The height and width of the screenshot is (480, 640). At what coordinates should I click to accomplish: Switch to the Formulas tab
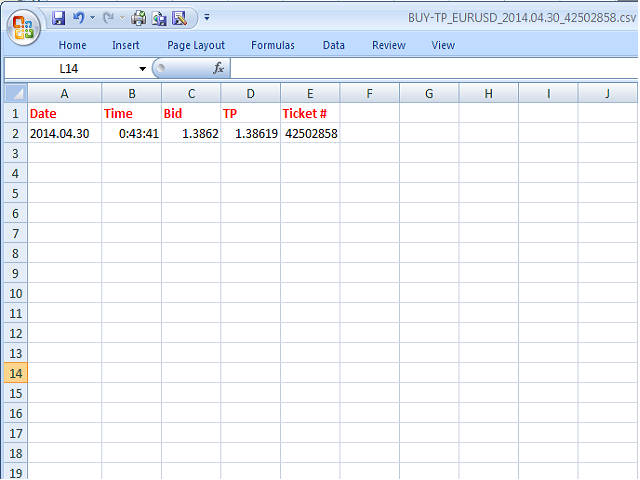point(273,45)
